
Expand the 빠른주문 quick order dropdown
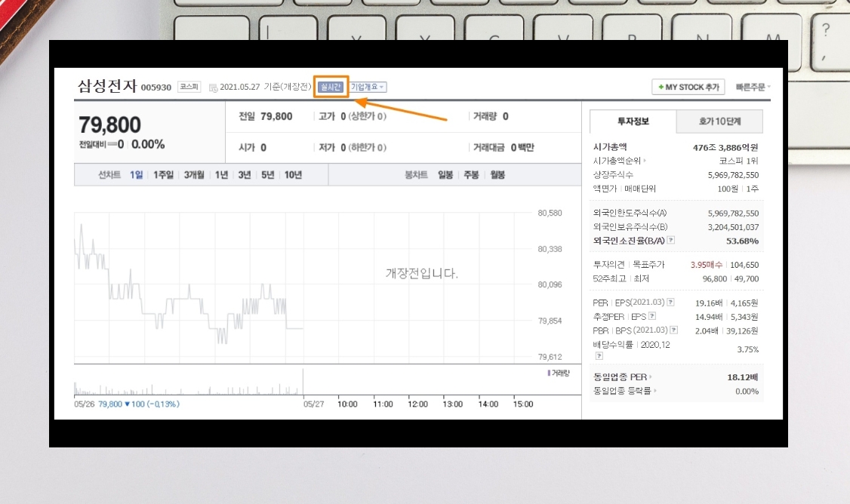point(753,87)
